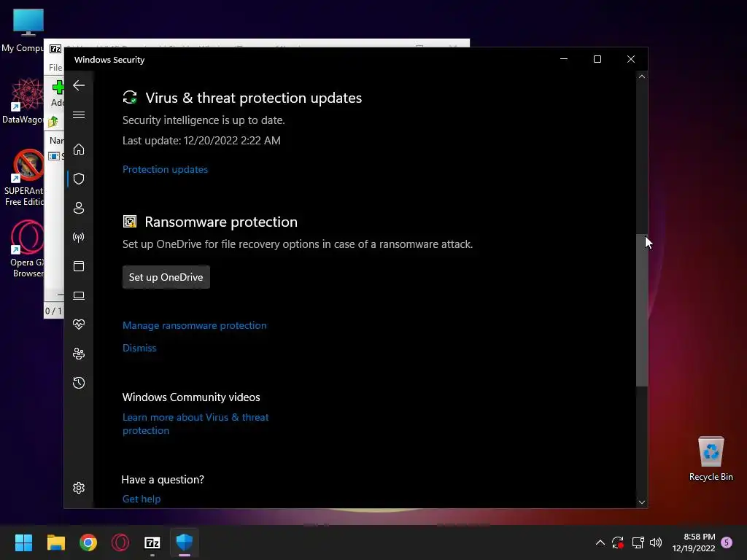The image size is (747, 560).
Task: Close the Windows Security window
Action: pos(631,59)
